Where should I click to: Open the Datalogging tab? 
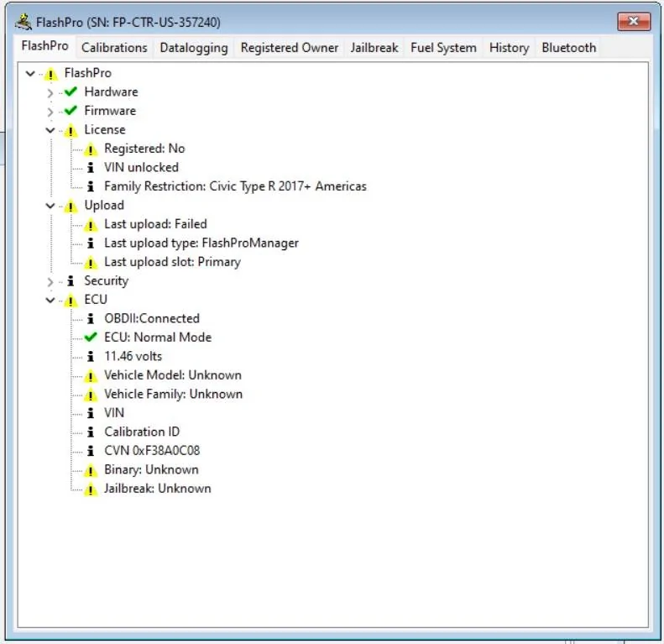194,48
